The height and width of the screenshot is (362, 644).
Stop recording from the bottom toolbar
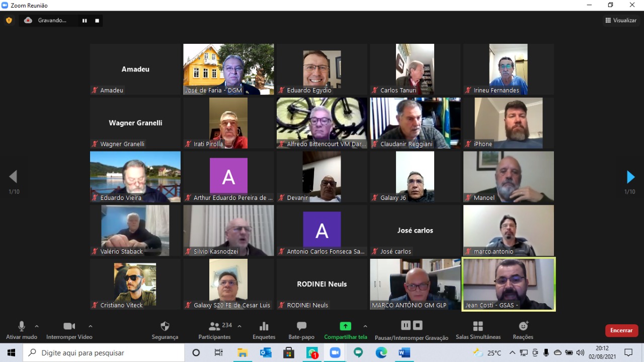[418, 325]
